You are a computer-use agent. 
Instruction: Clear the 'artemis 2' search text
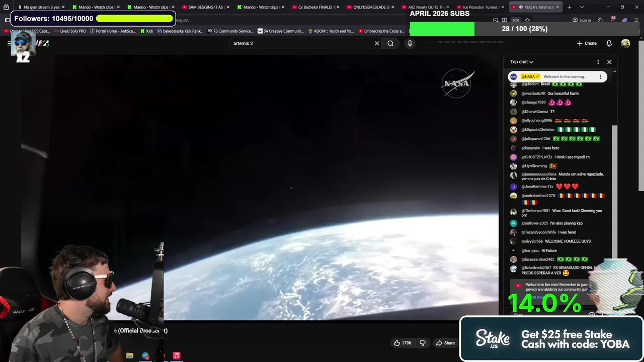[x=377, y=43]
